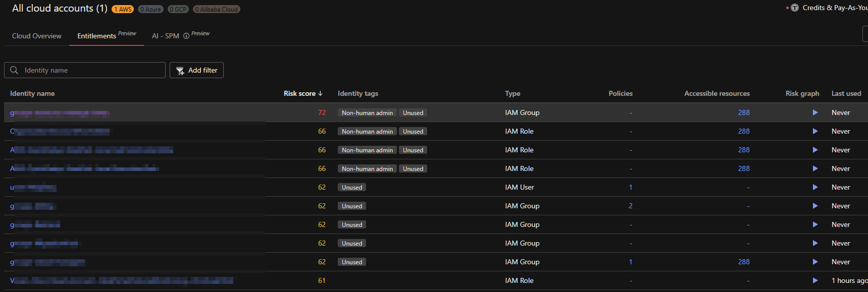The width and height of the screenshot is (868, 292).
Task: Click the 0 GCP badge
Action: [178, 9]
